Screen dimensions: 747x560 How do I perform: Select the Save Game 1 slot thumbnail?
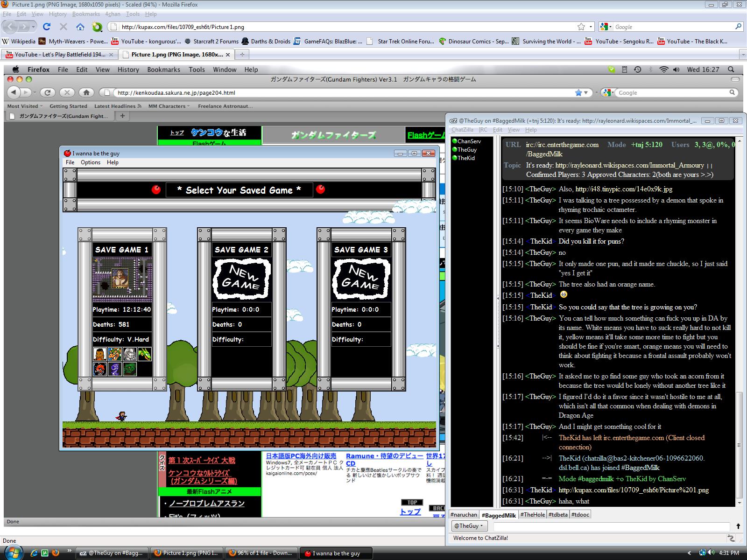tap(122, 280)
